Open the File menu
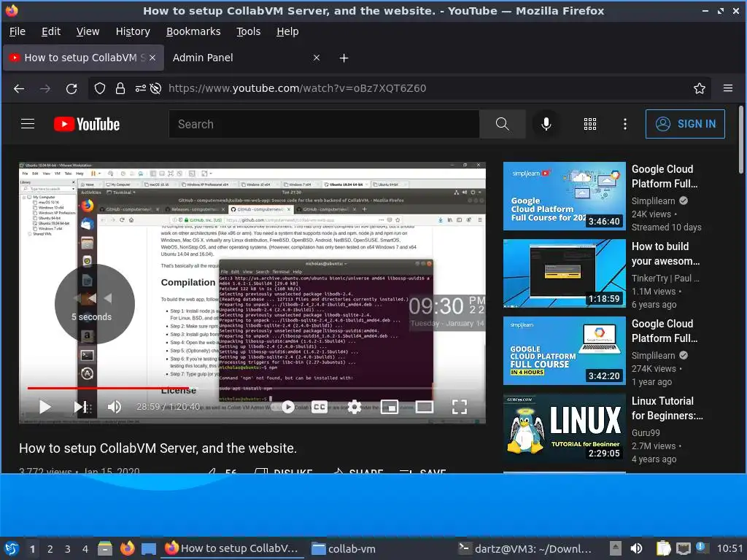 [x=18, y=31]
